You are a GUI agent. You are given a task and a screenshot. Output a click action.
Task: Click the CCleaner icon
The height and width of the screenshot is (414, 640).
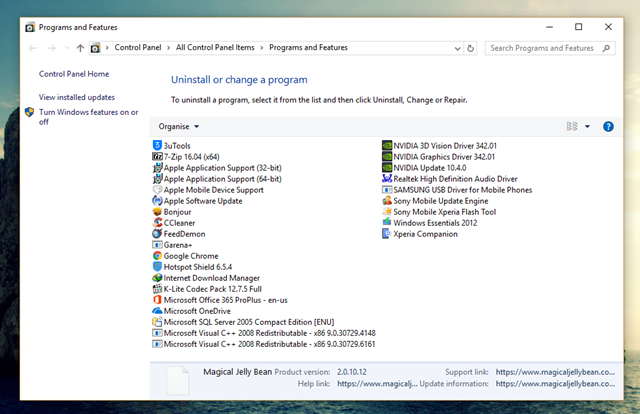coord(157,223)
